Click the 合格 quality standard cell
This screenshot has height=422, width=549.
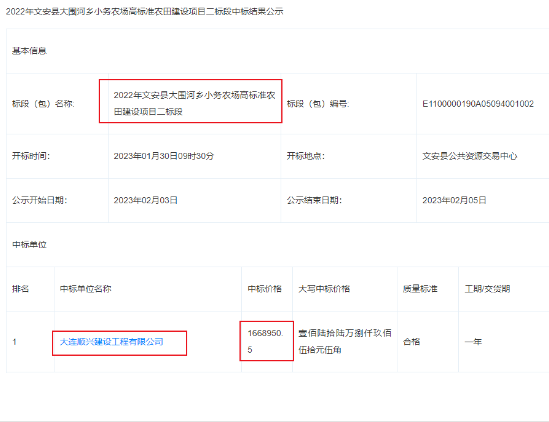point(411,341)
